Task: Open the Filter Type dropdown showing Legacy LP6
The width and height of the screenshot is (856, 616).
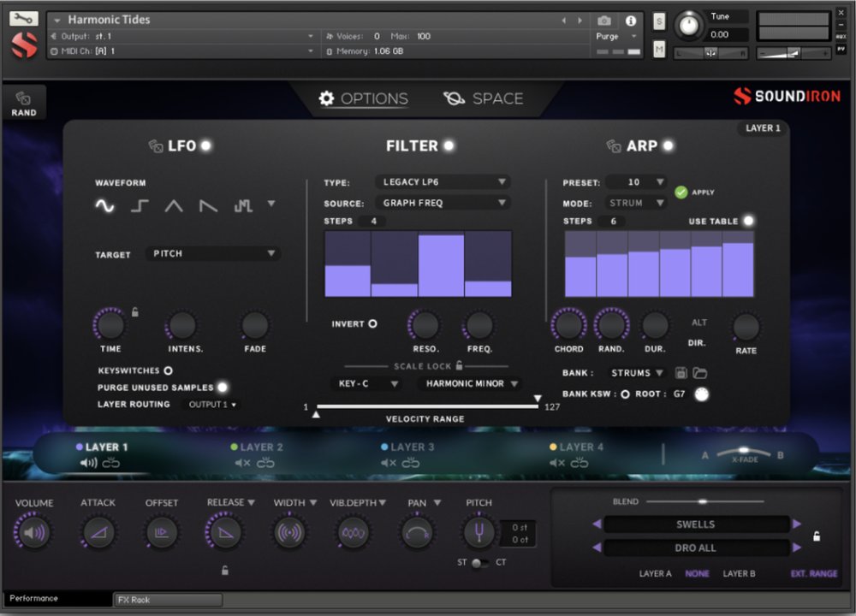Action: (443, 181)
